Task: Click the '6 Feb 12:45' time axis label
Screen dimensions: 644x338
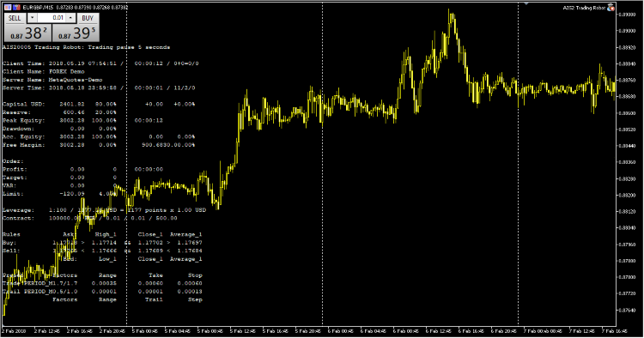Action: click(439, 331)
